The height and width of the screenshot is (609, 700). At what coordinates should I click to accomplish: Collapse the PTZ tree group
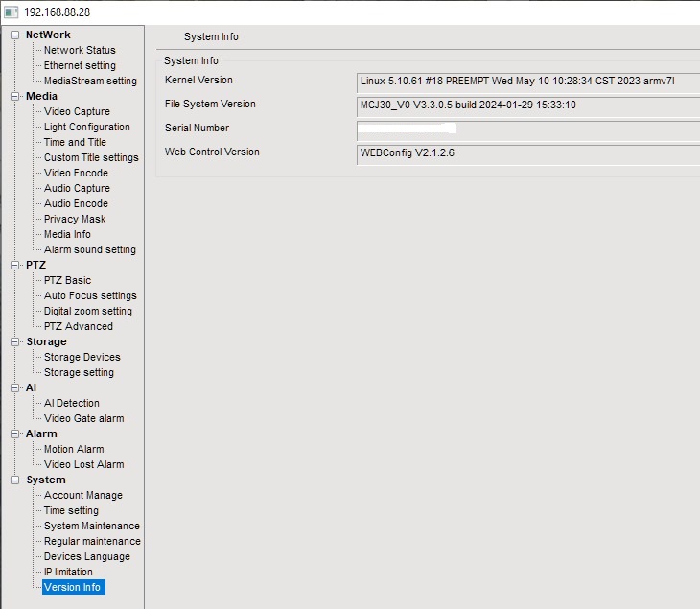pos(15,265)
